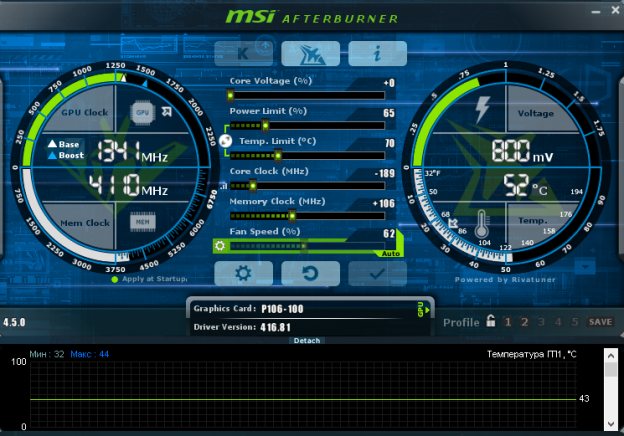
Task: Toggle the power/temp limit link button
Action: [x=225, y=141]
